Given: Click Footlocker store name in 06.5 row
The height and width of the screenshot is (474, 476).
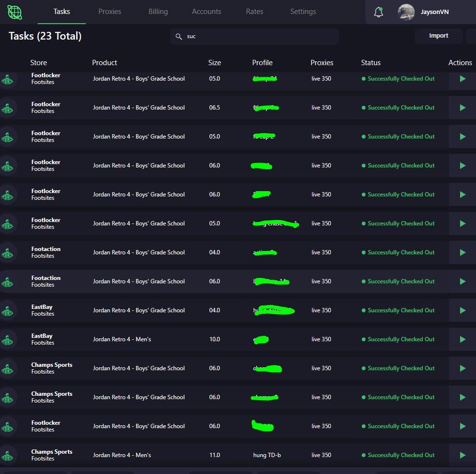Looking at the screenshot, I should 46,104.
